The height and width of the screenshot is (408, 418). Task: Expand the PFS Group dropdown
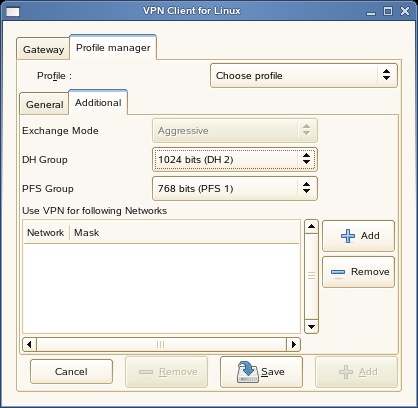tap(235, 189)
